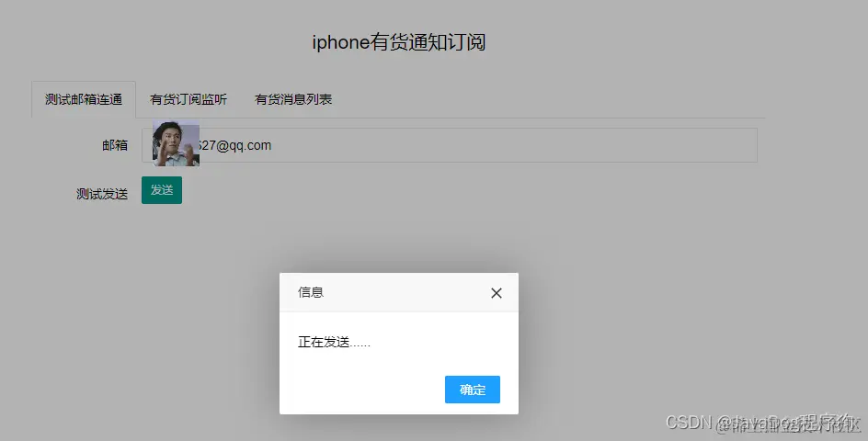
Task: Click the 测试发送 label
Action: click(x=102, y=194)
